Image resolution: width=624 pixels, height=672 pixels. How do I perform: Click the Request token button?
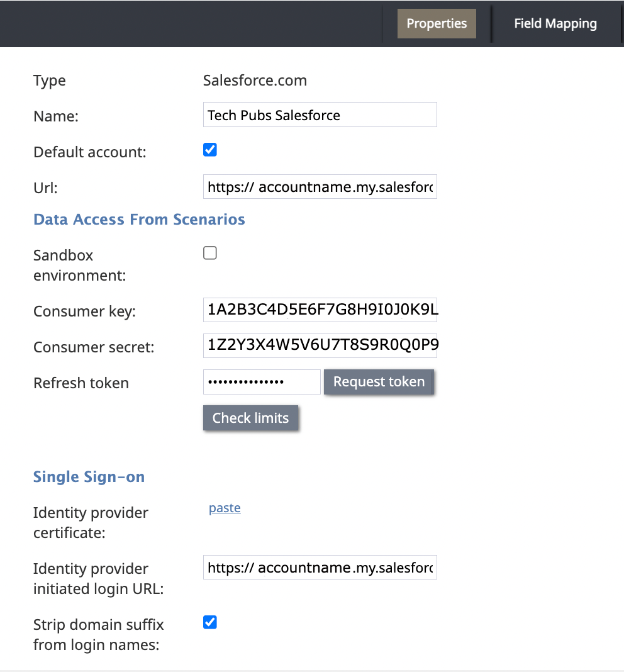tap(379, 382)
